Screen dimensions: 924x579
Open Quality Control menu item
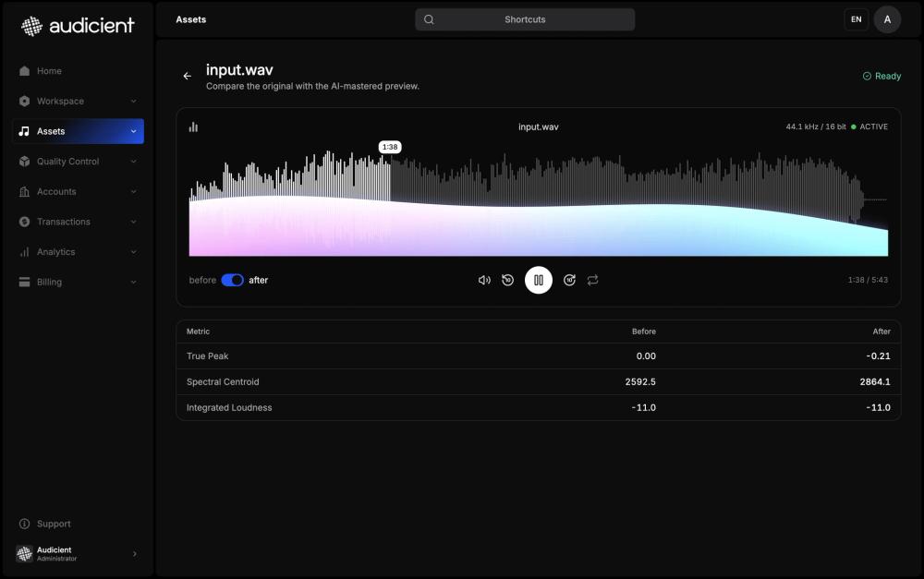tap(78, 161)
